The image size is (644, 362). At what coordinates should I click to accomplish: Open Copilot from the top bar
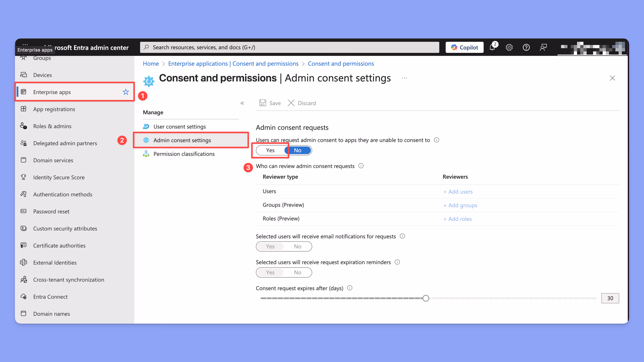pos(464,47)
